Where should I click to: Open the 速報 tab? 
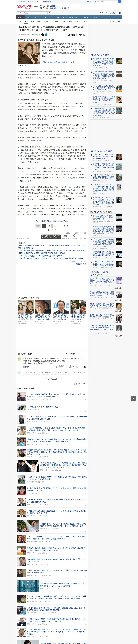tap(28, 17)
